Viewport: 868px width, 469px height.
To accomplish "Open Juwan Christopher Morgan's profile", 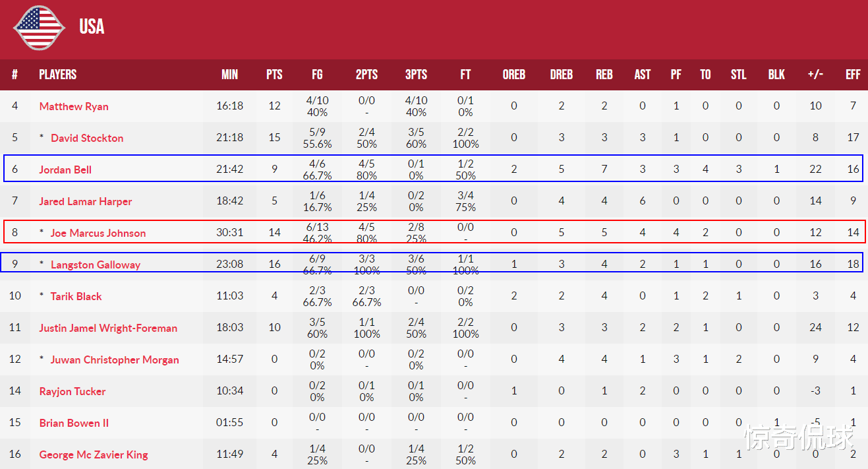I will 115,360.
